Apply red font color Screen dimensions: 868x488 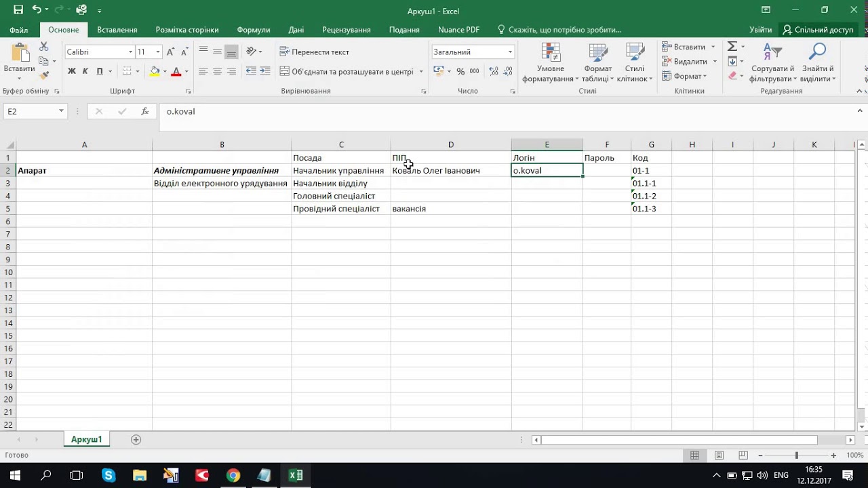pyautogui.click(x=176, y=71)
